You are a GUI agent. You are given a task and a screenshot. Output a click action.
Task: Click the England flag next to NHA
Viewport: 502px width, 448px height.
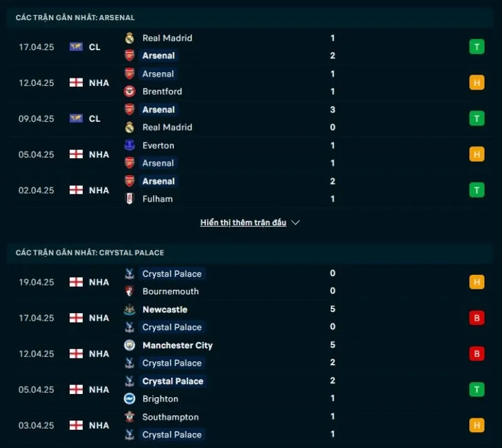(x=74, y=82)
